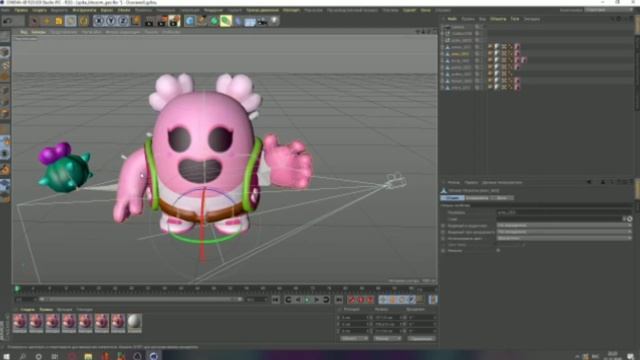This screenshot has width=640, height=360.
Task: Open Task View on the taskbar
Action: pyautogui.click(x=55, y=356)
